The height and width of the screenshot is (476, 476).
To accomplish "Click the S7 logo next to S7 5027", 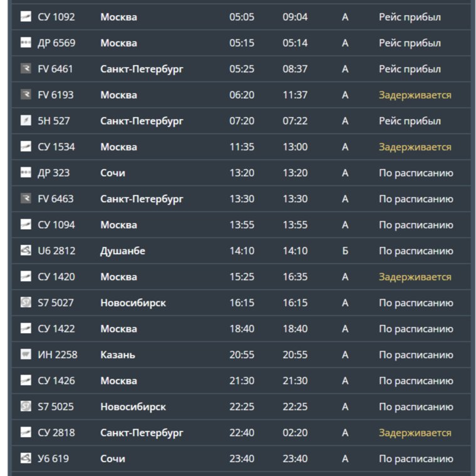I will (26, 302).
